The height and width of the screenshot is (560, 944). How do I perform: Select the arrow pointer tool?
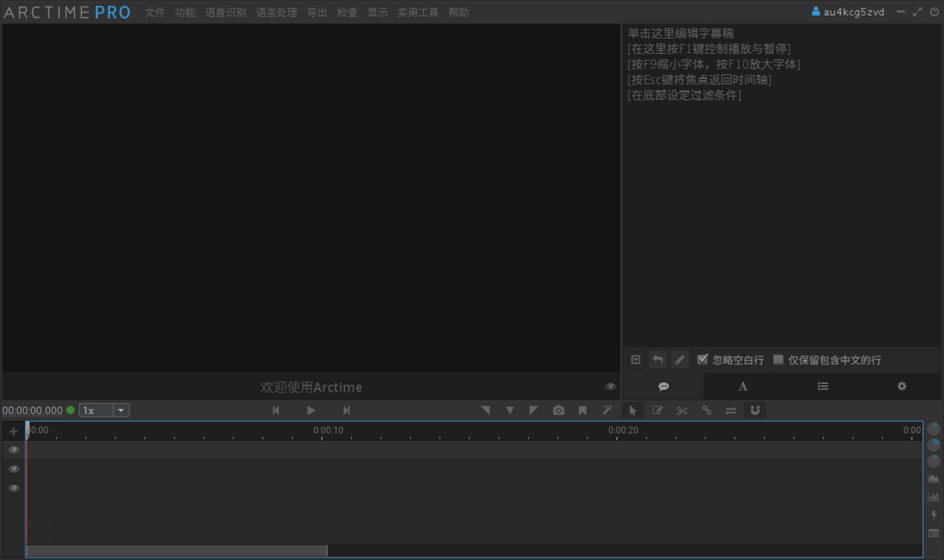coord(633,410)
